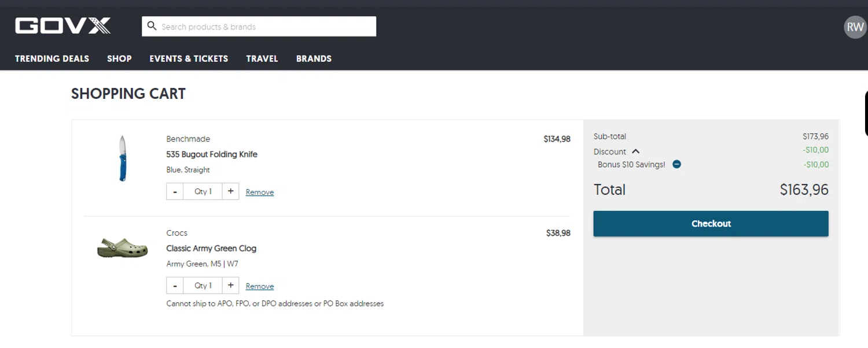The height and width of the screenshot is (348, 868).
Task: Click the search magnifier icon
Action: pyautogui.click(x=152, y=26)
